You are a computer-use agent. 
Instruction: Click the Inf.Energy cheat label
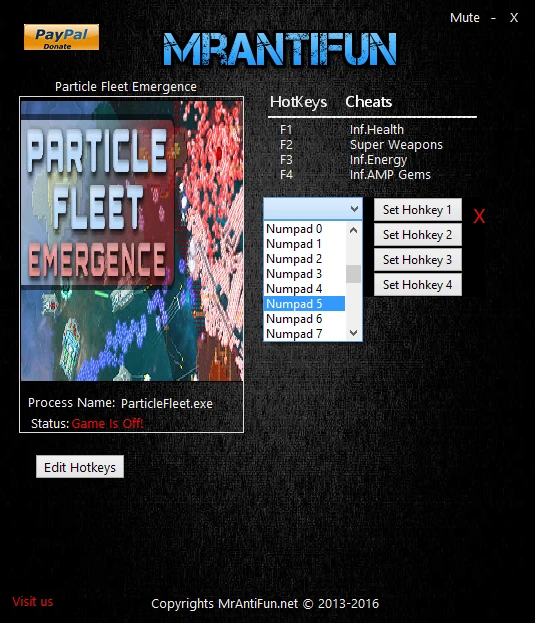click(378, 160)
